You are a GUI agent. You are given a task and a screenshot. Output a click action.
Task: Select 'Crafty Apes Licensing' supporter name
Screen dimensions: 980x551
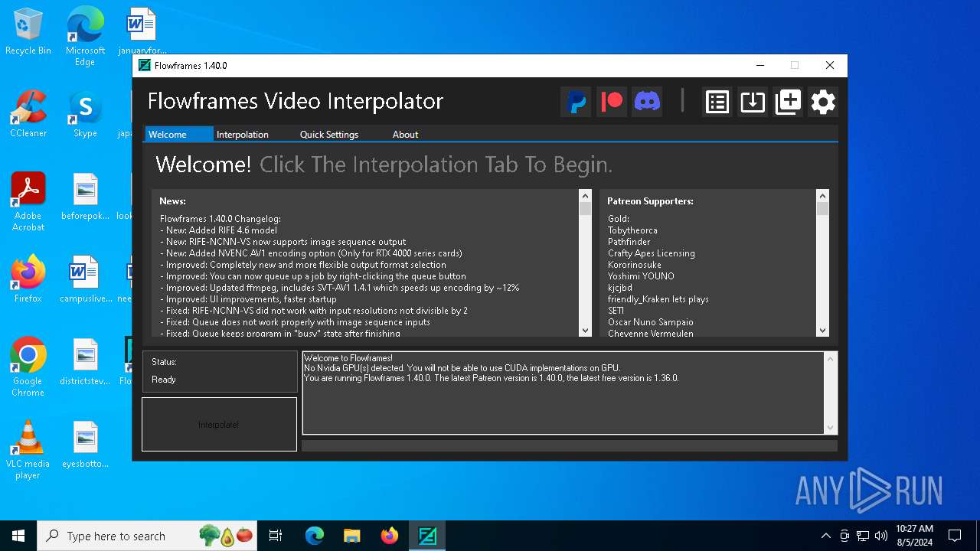[652, 253]
